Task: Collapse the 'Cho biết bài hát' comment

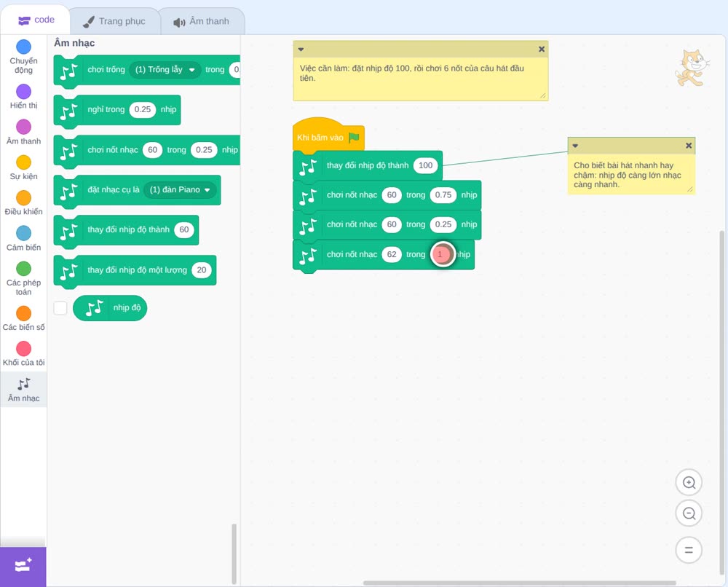Action: 575,146
